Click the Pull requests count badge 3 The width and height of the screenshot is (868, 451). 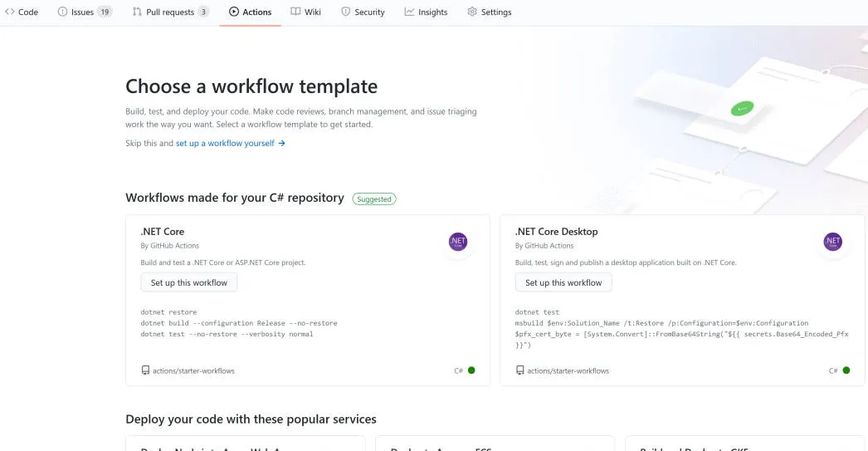click(203, 12)
